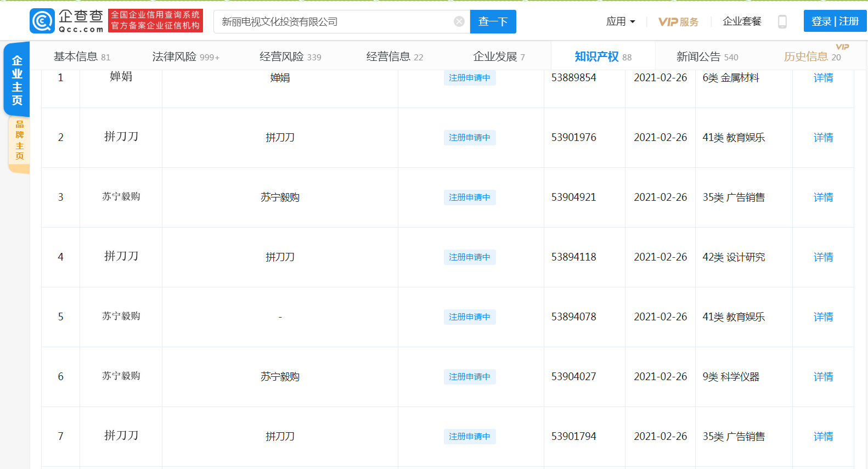
Task: Click the 企业套餐 link
Action: 742,21
